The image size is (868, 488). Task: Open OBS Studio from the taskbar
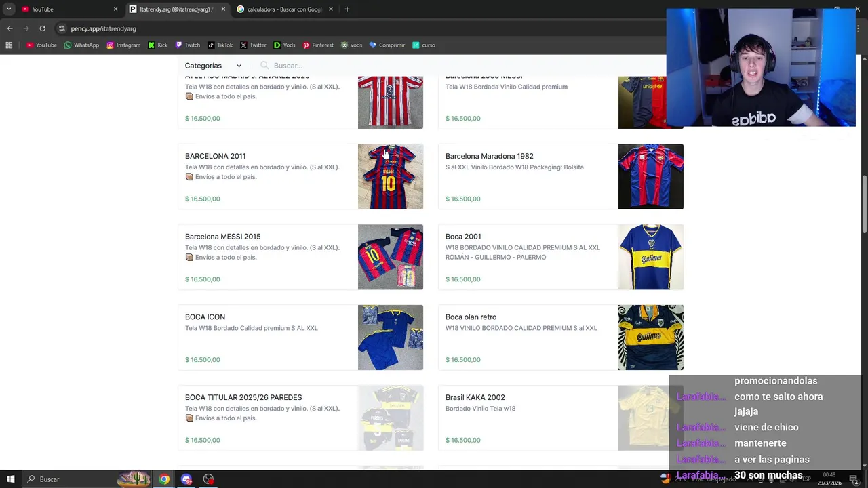209,479
